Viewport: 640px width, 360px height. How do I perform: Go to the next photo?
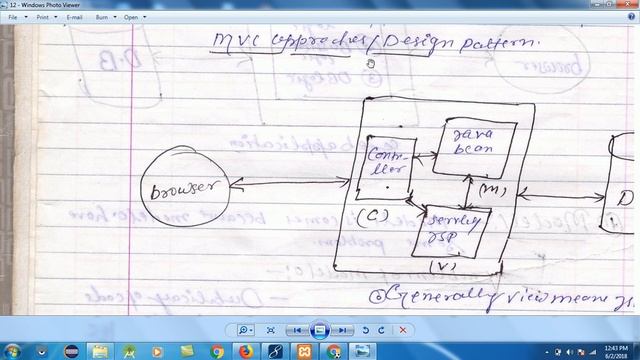pos(342,330)
